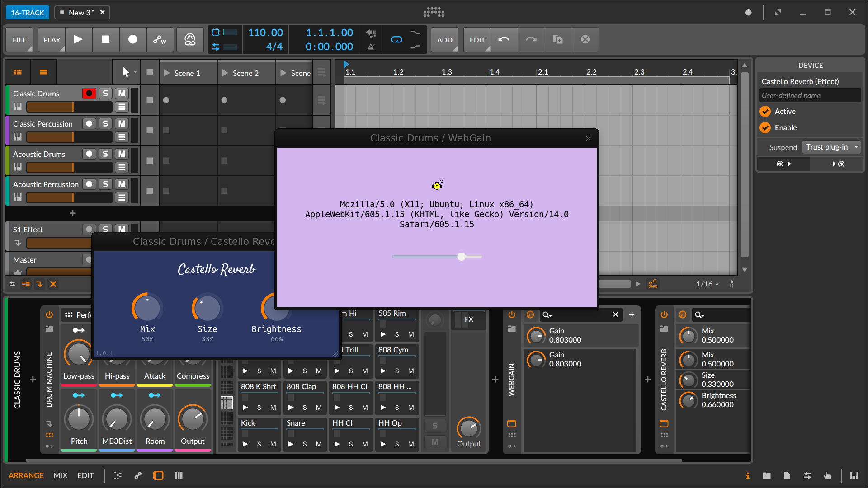Screen dimensions: 868x488
Task: Disable the Active checkbox for Castello Reverb
Action: coord(765,111)
